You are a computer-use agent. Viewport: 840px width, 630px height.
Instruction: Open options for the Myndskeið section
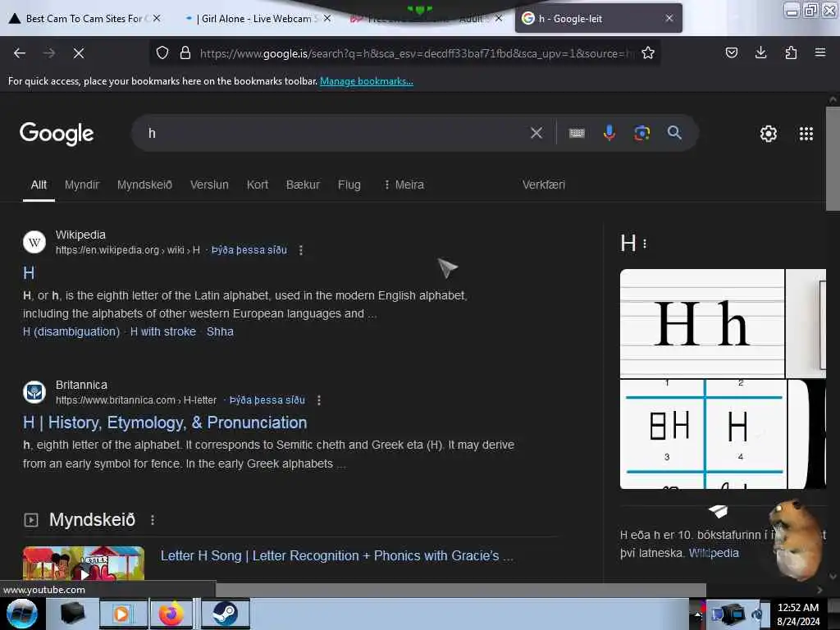pos(153,519)
